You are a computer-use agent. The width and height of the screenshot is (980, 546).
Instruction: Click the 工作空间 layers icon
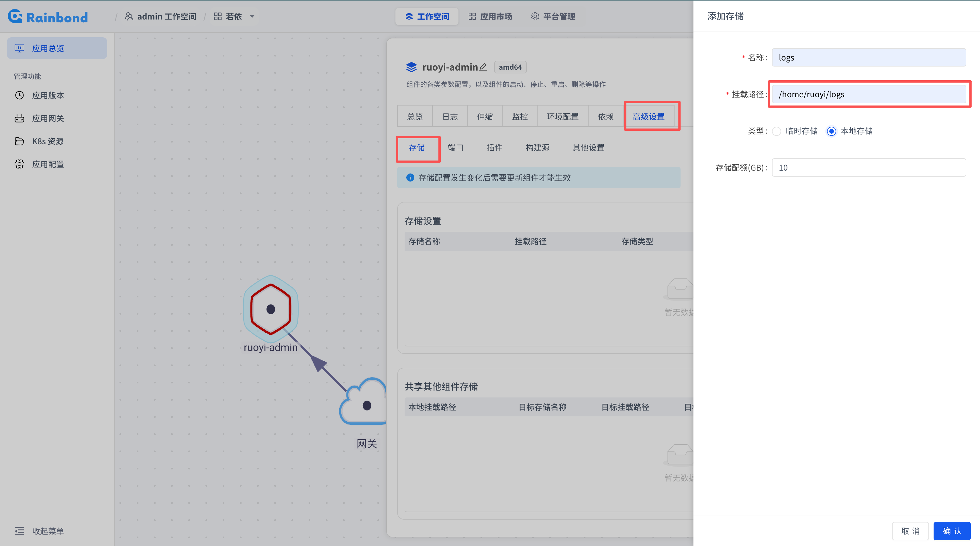[x=409, y=16]
